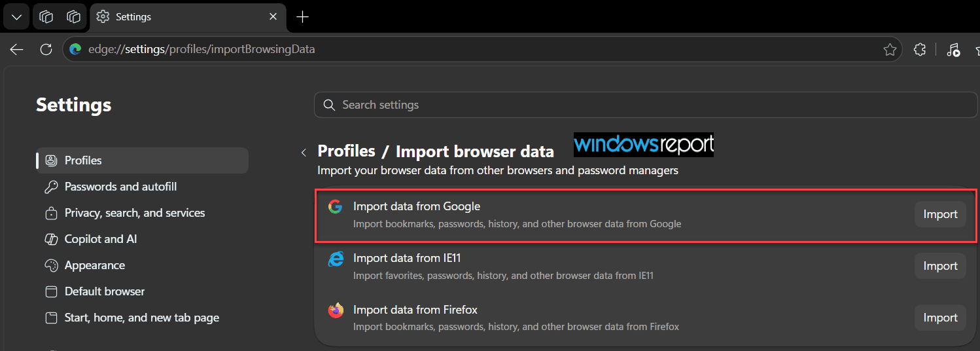Screen dimensions: 980x351
Task: Click the Copilot icon in sidebar
Action: [51, 239]
